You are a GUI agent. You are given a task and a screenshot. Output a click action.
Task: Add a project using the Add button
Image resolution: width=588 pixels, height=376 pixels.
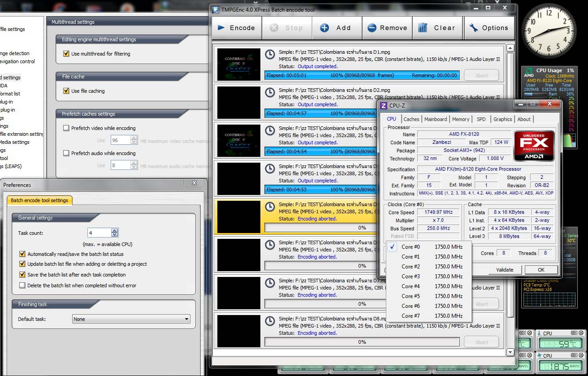click(337, 28)
